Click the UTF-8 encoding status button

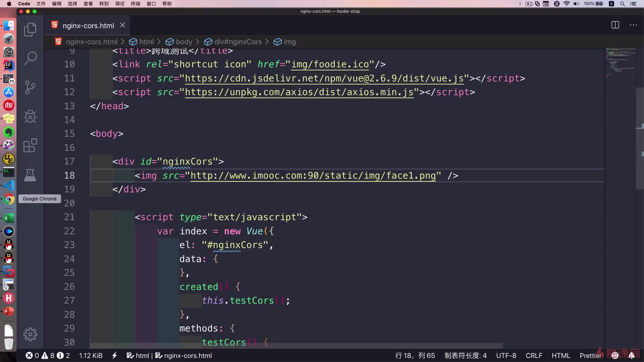point(506,356)
